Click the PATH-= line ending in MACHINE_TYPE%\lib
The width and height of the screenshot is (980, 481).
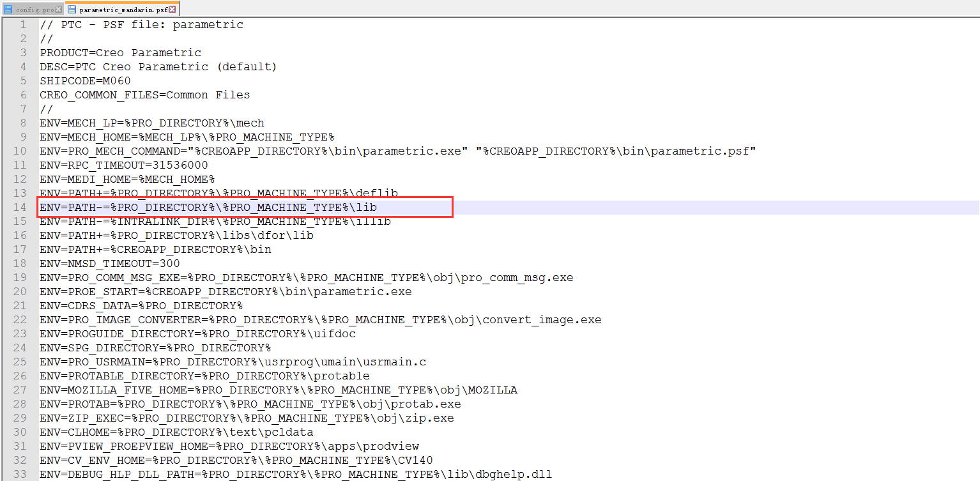(208, 208)
